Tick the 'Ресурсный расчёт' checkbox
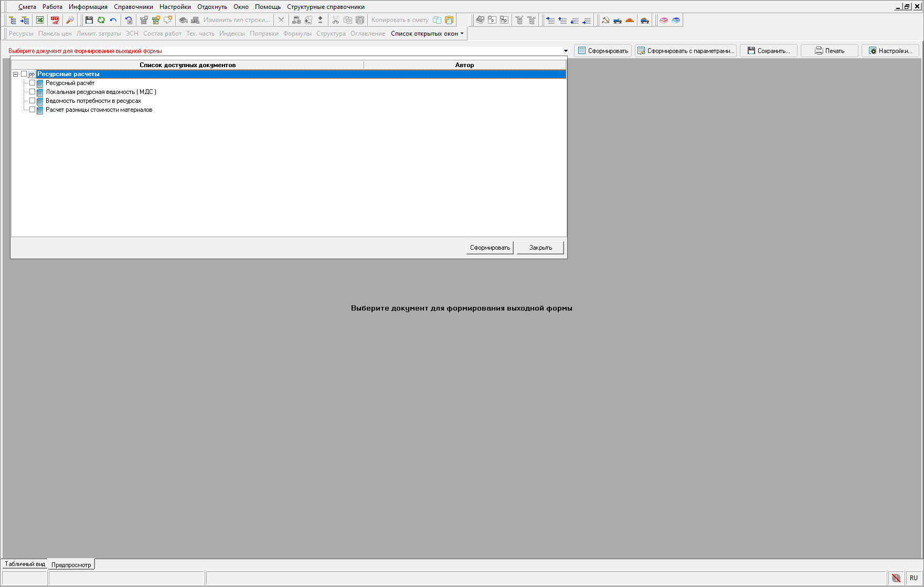924x587 pixels. (x=33, y=83)
